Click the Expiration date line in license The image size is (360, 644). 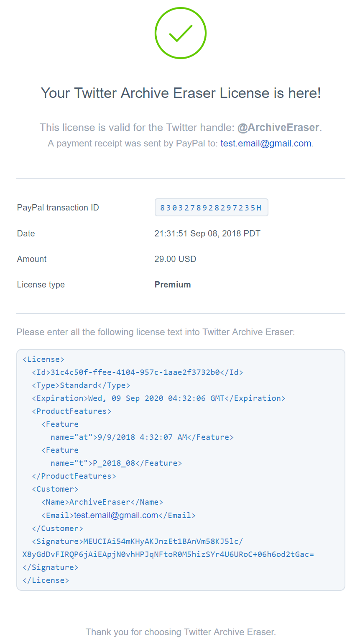tap(158, 398)
